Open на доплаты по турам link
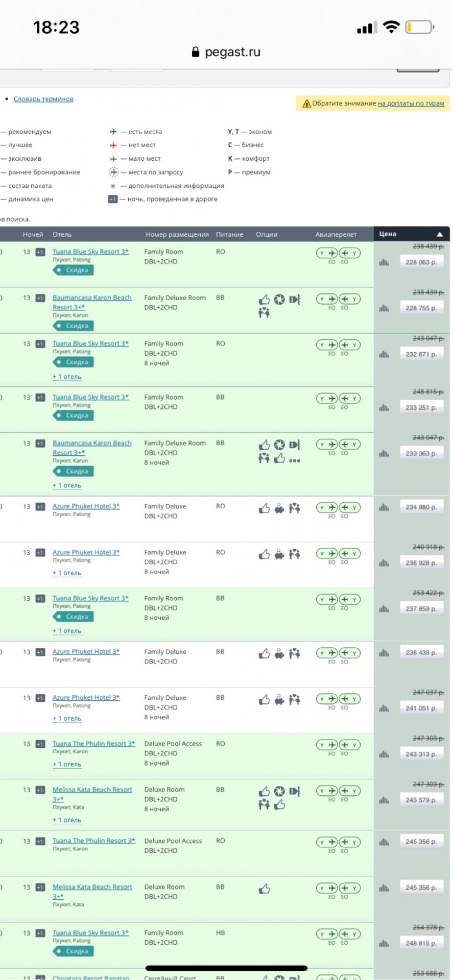This screenshot has width=453, height=980. [411, 103]
